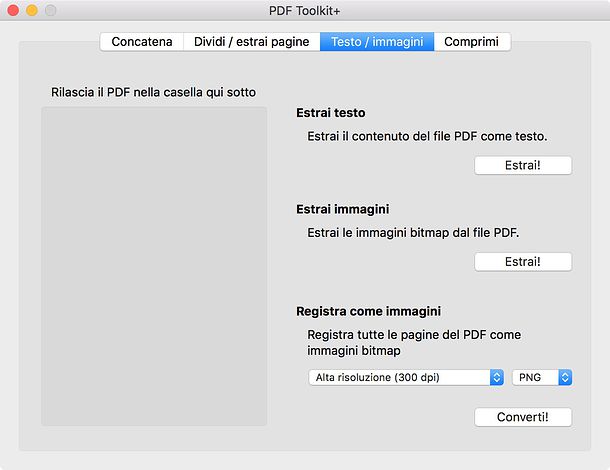Click Estrai! under Estrai testo
Image resolution: width=610 pixels, height=470 pixels.
(523, 165)
